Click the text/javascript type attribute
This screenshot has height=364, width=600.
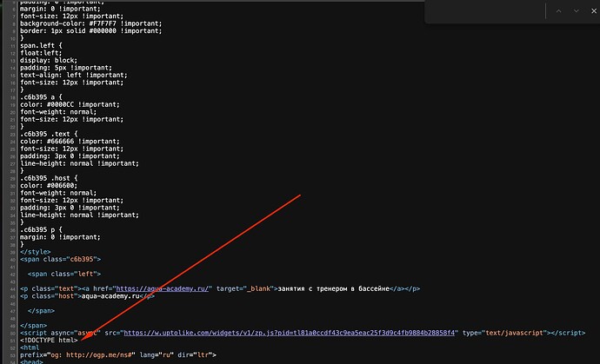click(x=504, y=333)
